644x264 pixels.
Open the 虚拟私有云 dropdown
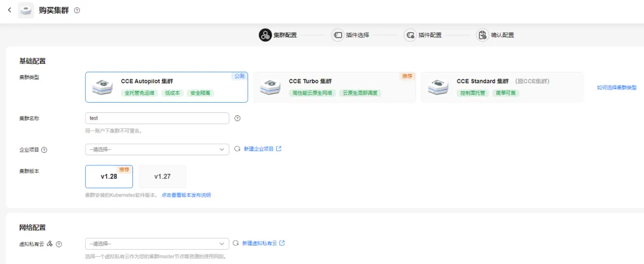click(157, 244)
